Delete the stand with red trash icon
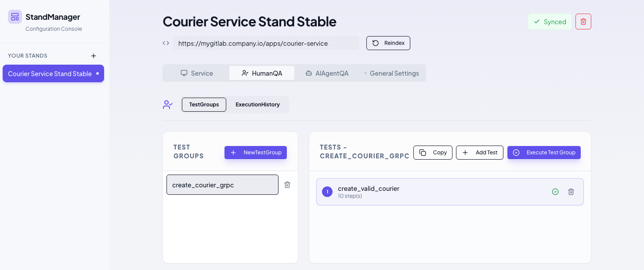The height and width of the screenshot is (270, 644). 583,22
